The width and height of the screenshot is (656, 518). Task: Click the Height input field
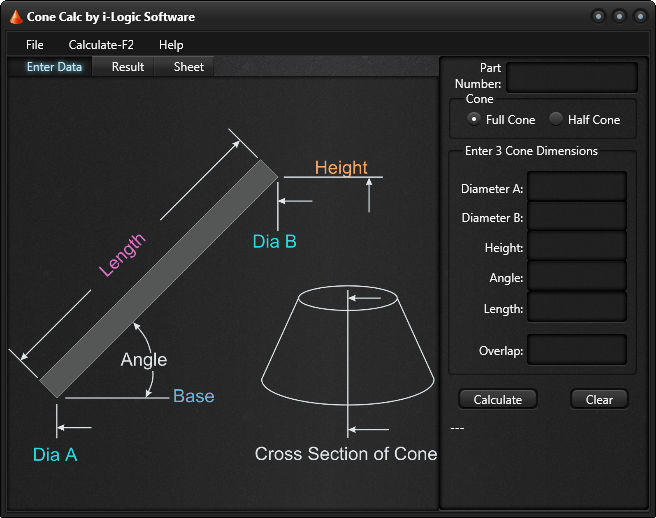click(x=577, y=246)
